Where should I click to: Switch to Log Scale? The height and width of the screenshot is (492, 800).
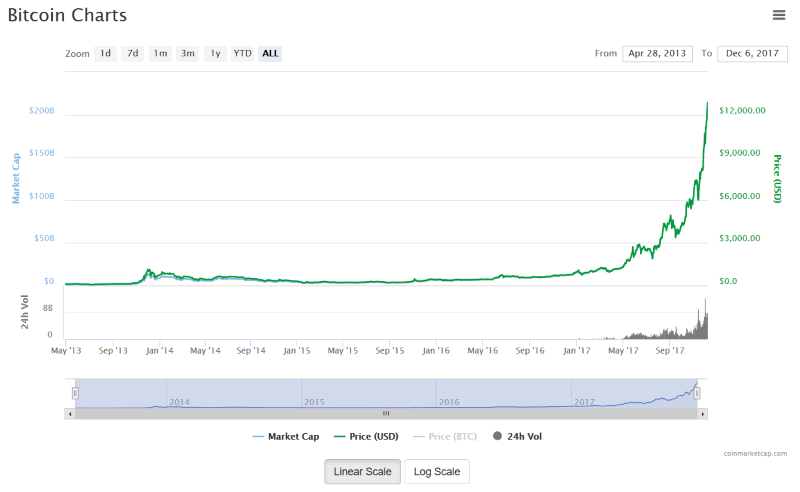(x=437, y=472)
